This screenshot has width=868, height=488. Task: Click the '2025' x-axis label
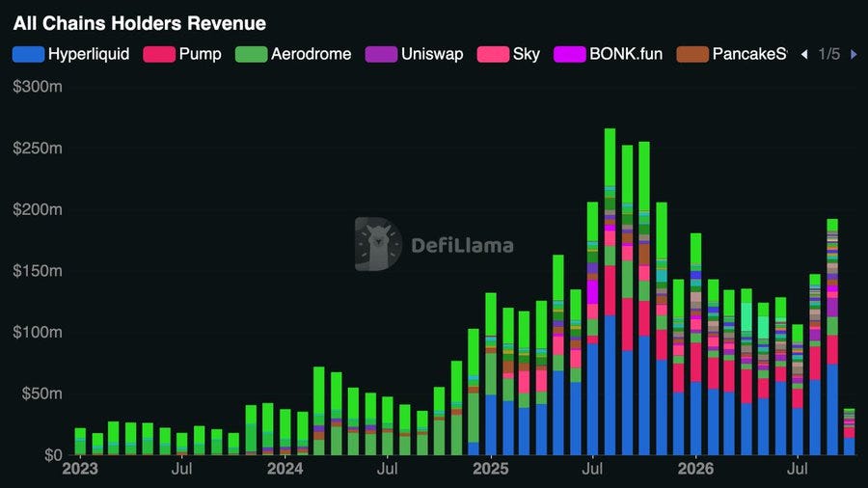tap(491, 469)
